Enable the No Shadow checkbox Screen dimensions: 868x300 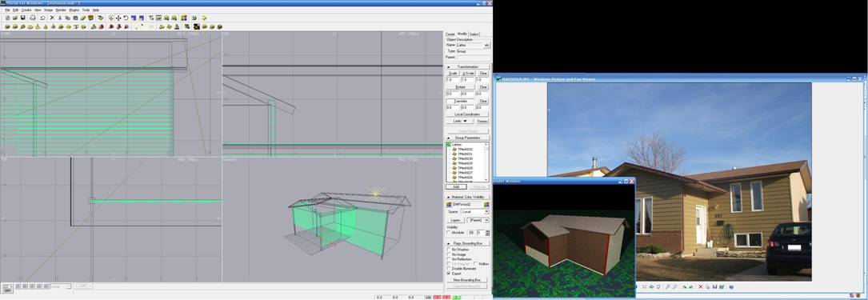point(448,250)
